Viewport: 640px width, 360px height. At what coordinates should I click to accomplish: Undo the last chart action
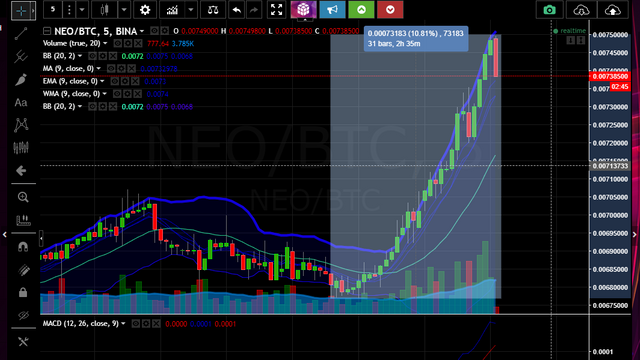pyautogui.click(x=236, y=10)
